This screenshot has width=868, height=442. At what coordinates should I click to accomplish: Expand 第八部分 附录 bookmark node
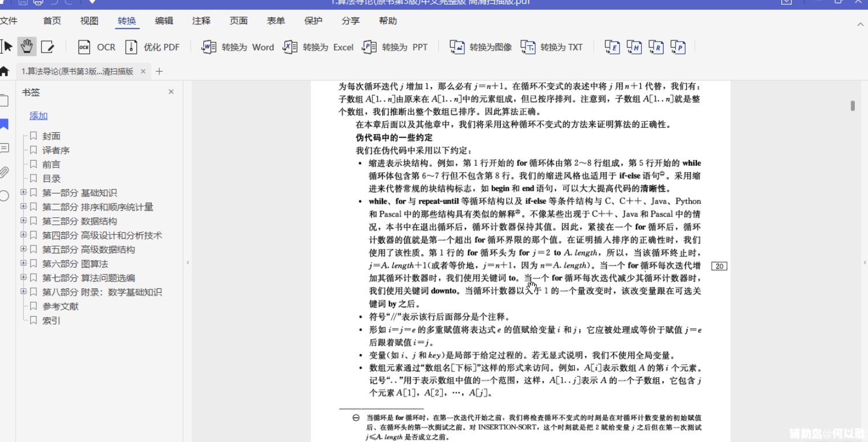[23, 291]
